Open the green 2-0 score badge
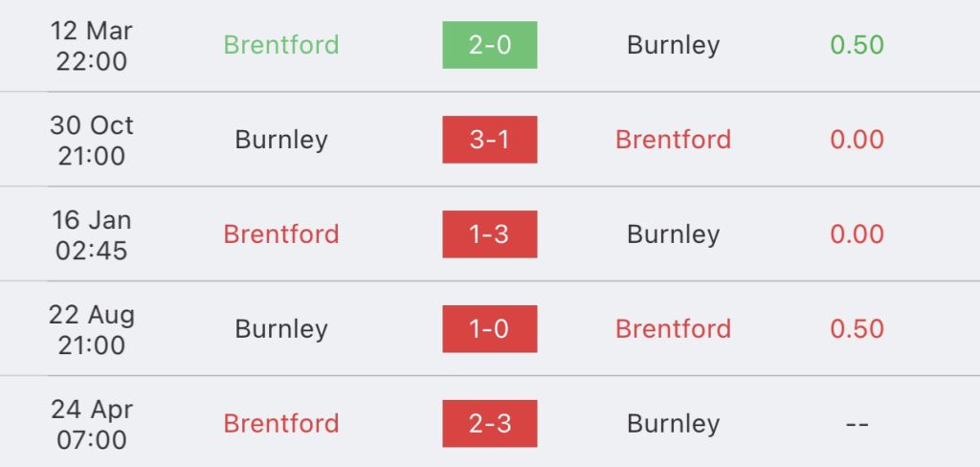 [x=489, y=45]
